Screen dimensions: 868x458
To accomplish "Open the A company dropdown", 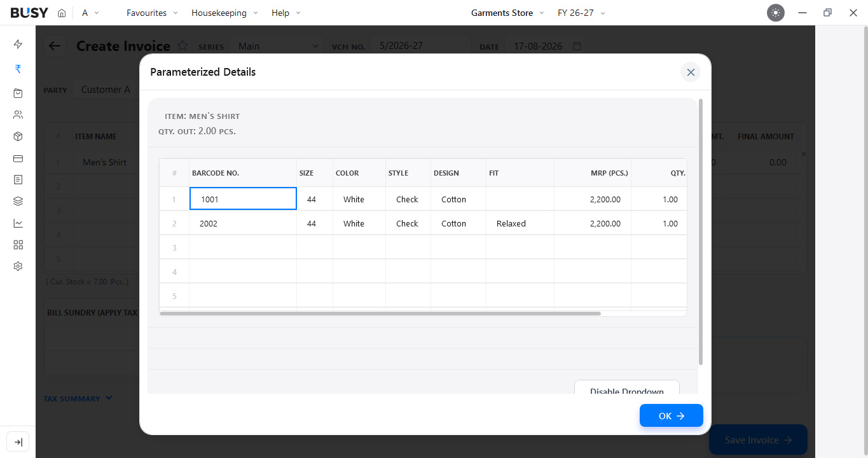I will click(90, 13).
